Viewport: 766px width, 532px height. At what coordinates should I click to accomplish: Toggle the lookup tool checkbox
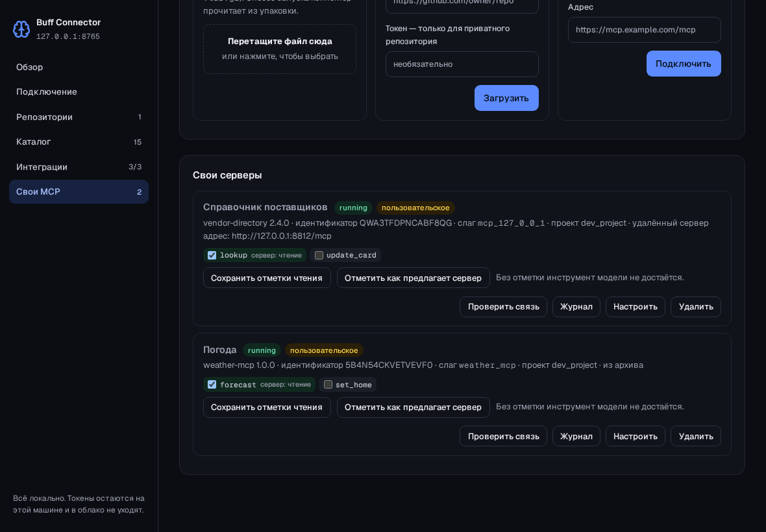click(x=212, y=255)
